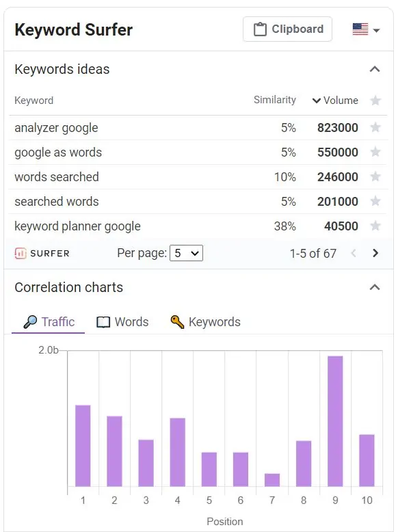
Task: Click the Surfer logo link
Action: point(42,254)
